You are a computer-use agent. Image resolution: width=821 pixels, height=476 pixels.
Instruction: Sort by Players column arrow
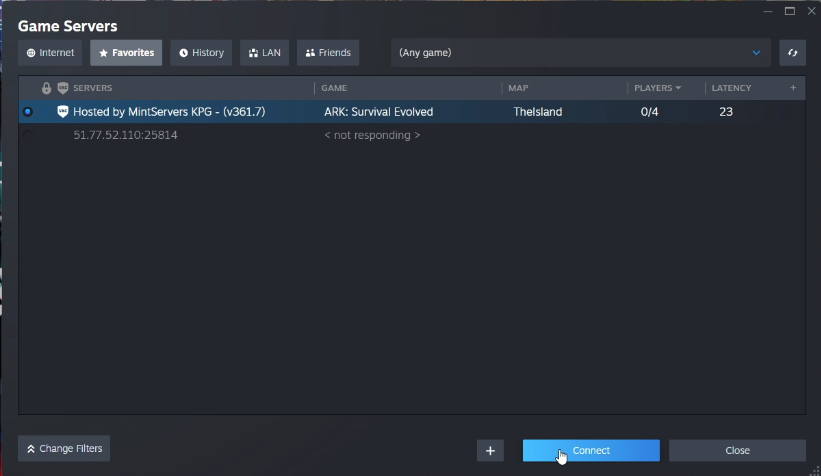point(679,88)
